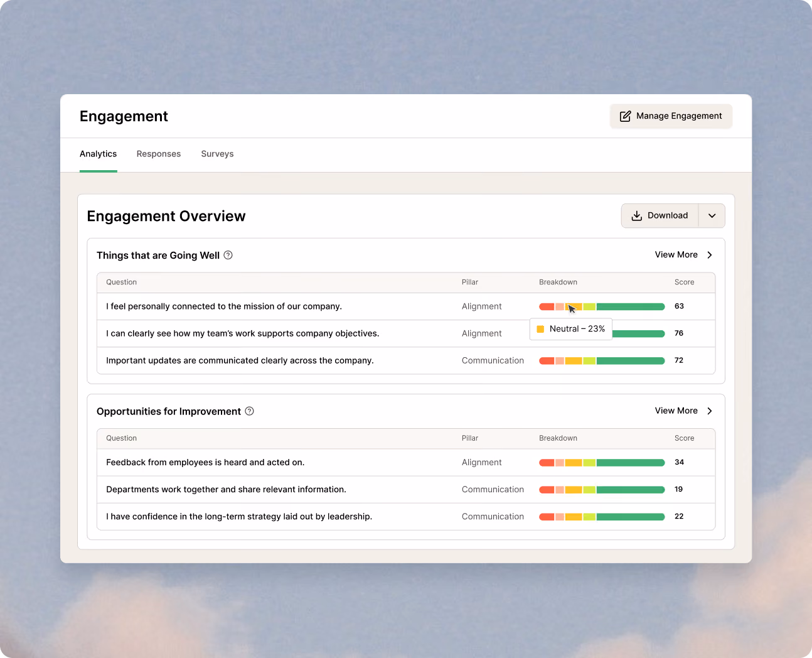Viewport: 812px width, 658px height.
Task: Open the Surveys tab
Action: [x=217, y=154]
